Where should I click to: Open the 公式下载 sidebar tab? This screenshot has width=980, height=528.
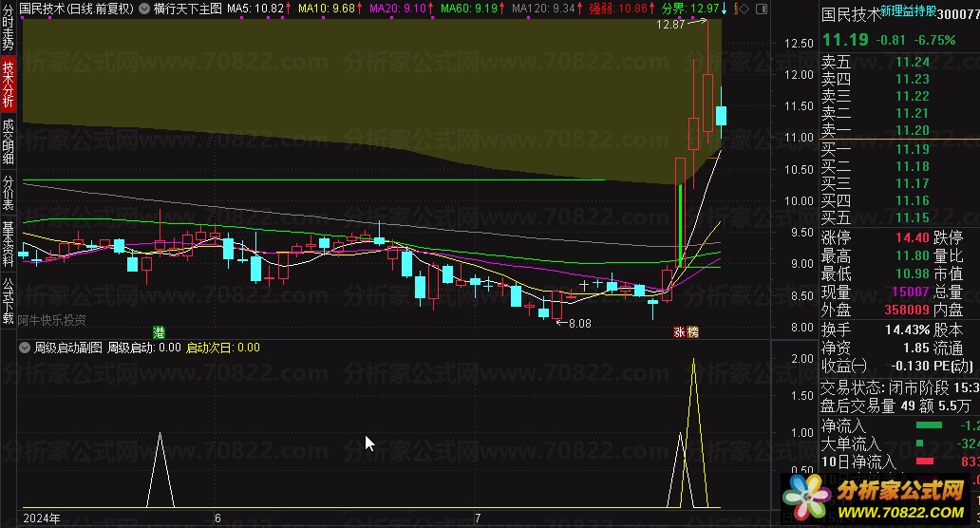coord(9,301)
